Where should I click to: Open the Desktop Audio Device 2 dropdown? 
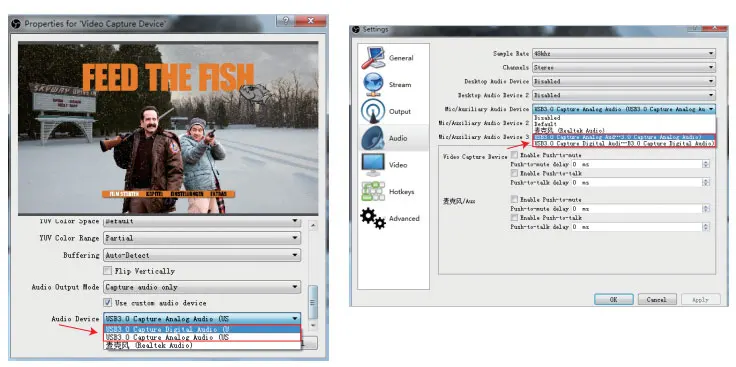click(624, 95)
